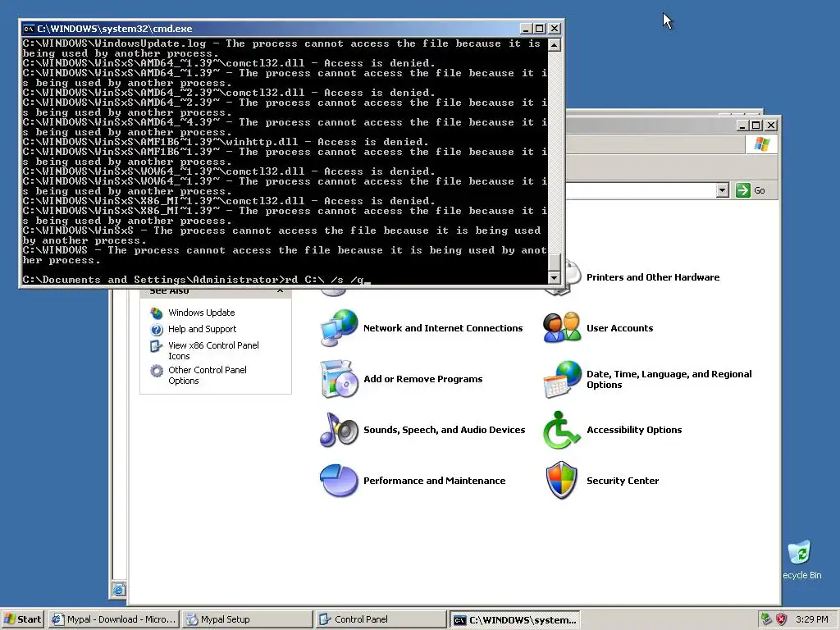The width and height of the screenshot is (840, 630).
Task: Click Add or Remove Programs link
Action: pyautogui.click(x=422, y=379)
